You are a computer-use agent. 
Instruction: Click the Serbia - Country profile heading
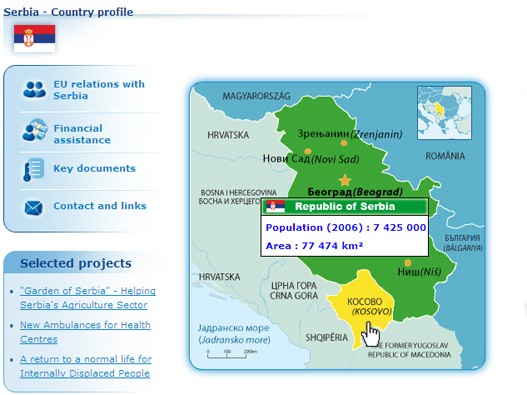68,12
